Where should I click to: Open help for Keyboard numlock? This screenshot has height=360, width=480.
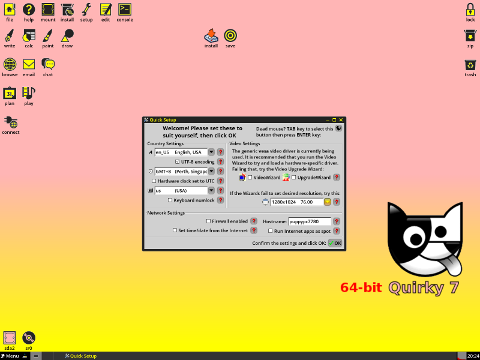220,200
